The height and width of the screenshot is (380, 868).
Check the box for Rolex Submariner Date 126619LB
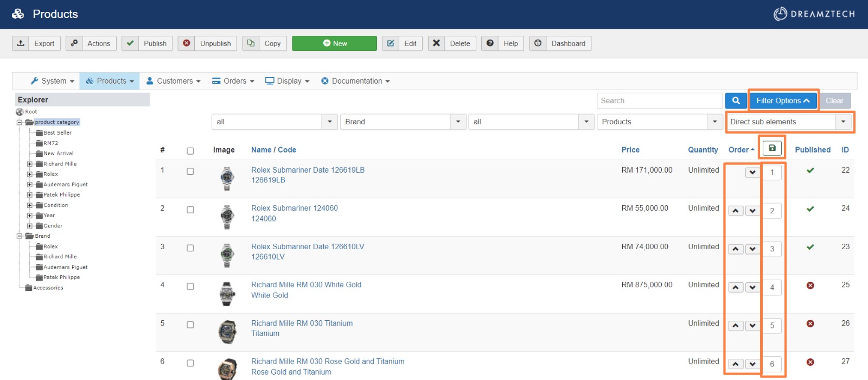click(x=190, y=172)
